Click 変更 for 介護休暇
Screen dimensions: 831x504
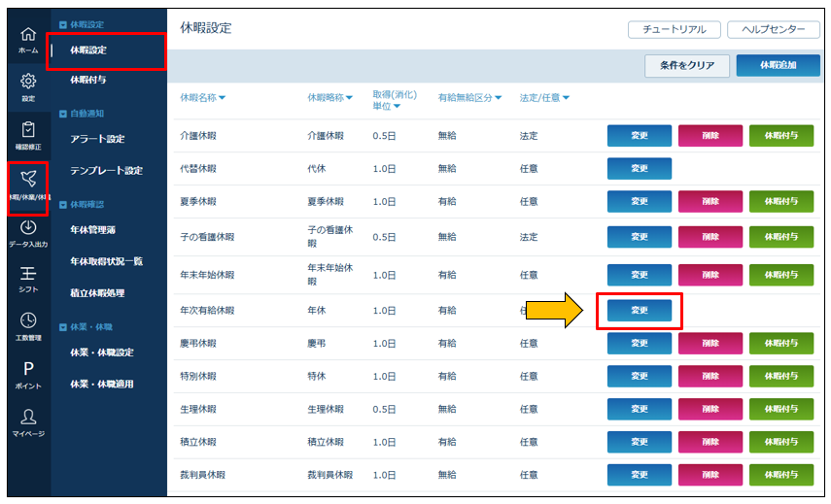tap(640, 136)
